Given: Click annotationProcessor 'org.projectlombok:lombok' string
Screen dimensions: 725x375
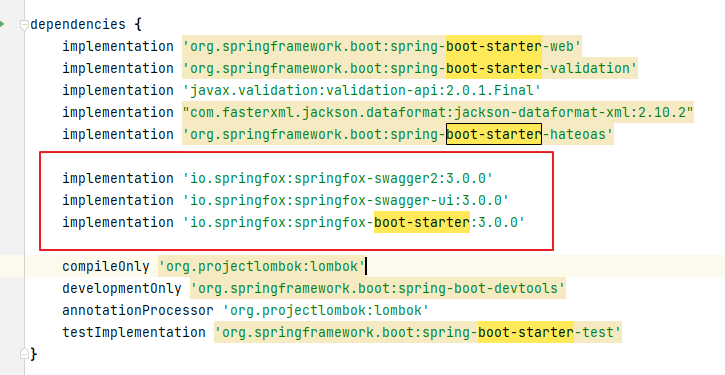Looking at the screenshot, I should [x=326, y=310].
